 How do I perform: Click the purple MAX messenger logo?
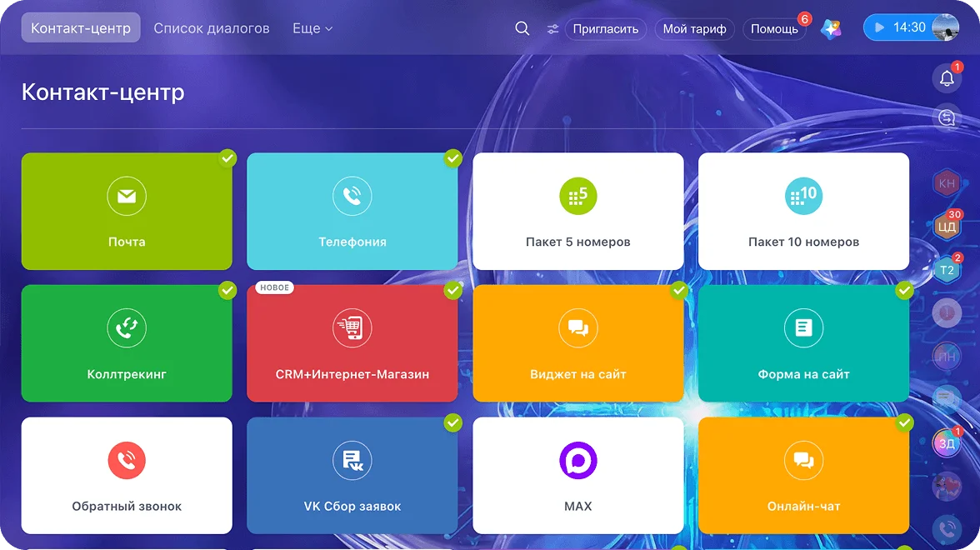pyautogui.click(x=578, y=461)
